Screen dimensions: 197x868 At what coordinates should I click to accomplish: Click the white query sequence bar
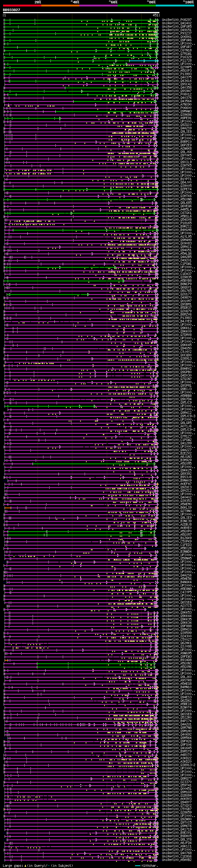[x=81, y=13]
